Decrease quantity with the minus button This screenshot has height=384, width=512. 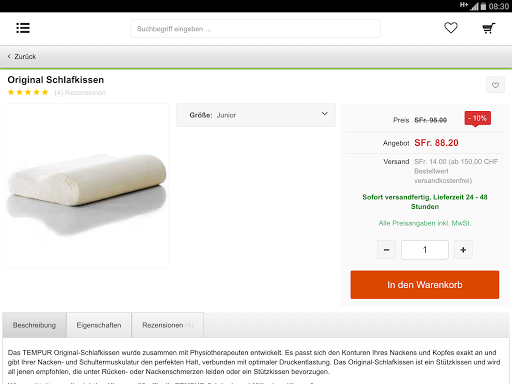click(386, 250)
